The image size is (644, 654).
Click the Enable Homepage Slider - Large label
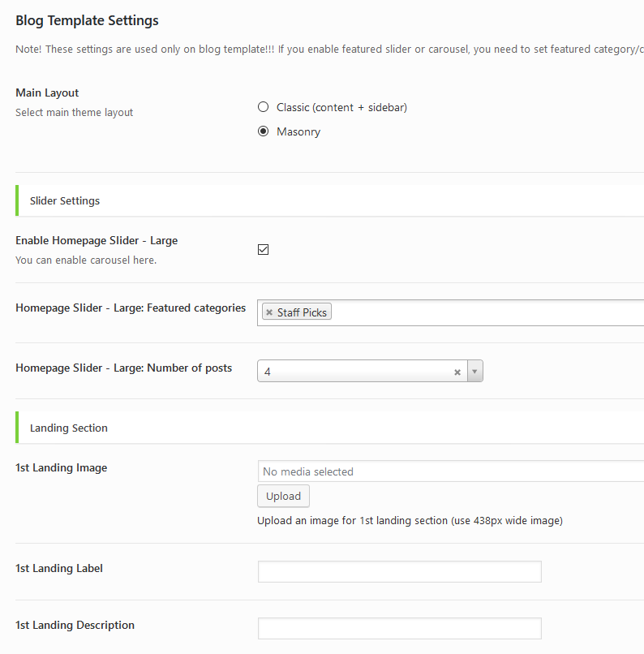pos(97,240)
